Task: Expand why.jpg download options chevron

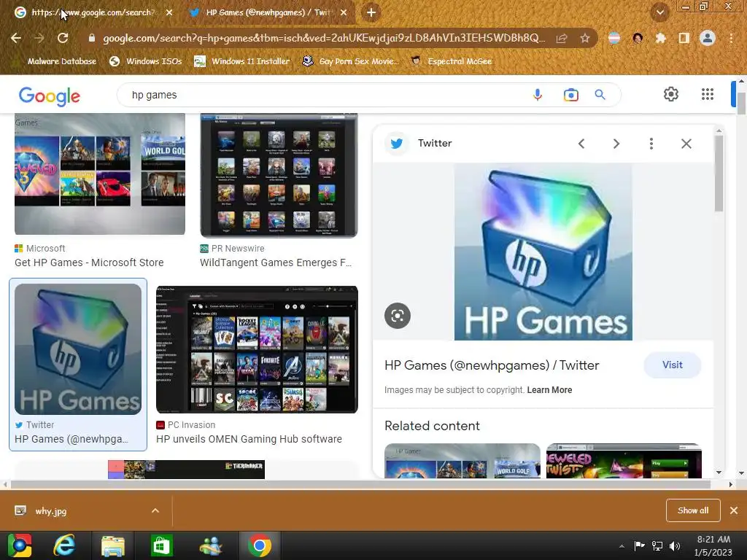Action: pyautogui.click(x=155, y=510)
